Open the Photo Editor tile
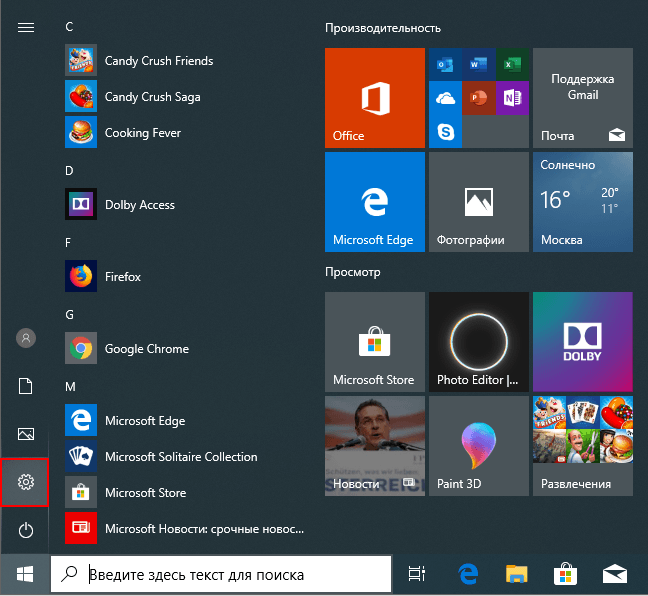This screenshot has height=596, width=648. click(x=479, y=342)
